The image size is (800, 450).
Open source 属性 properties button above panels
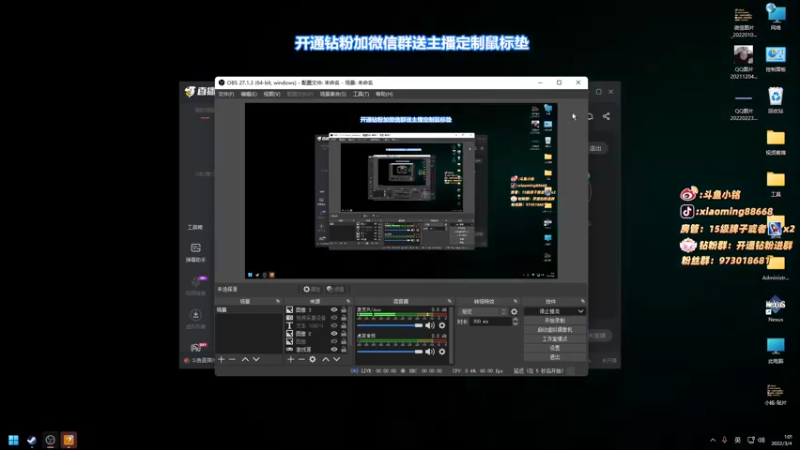(x=311, y=289)
